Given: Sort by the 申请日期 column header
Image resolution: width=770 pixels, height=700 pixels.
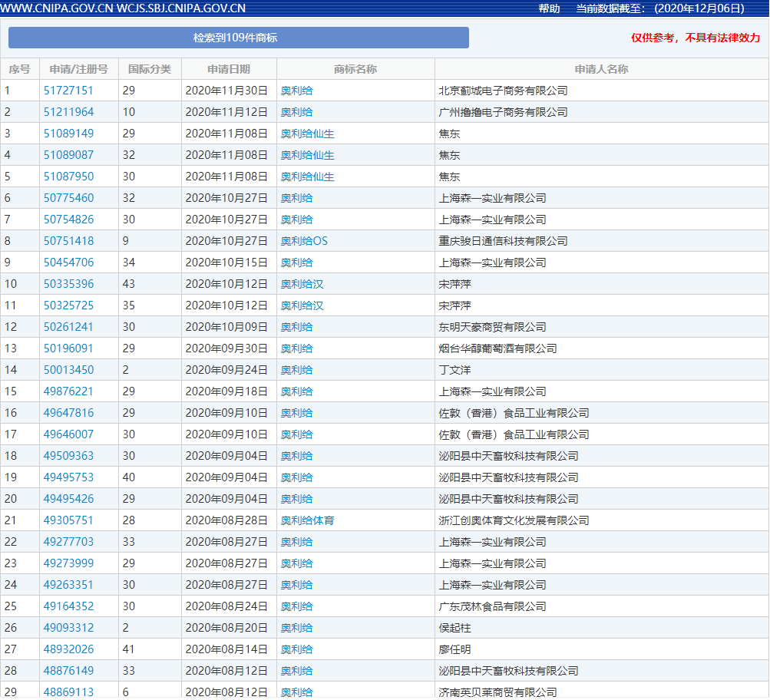Looking at the screenshot, I should (x=228, y=68).
